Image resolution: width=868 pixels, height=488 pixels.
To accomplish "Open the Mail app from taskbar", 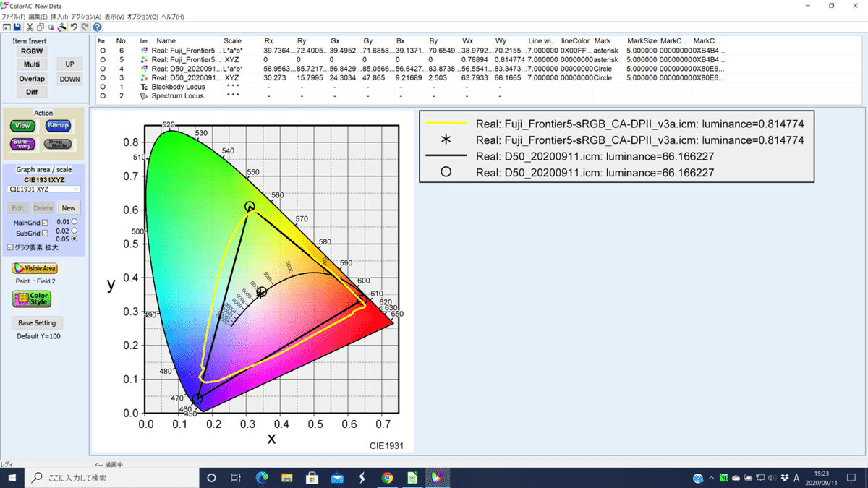I will [x=337, y=478].
